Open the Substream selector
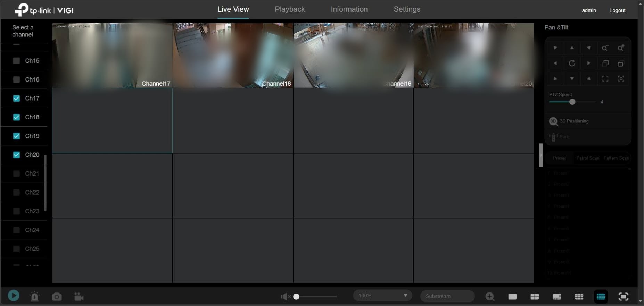The width and height of the screenshot is (644, 306). point(447,296)
